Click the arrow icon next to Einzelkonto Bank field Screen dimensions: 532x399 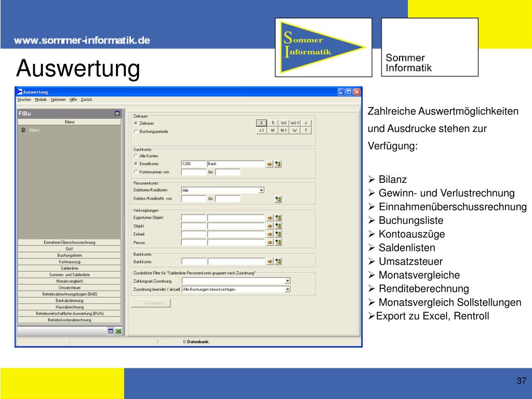tap(270, 164)
